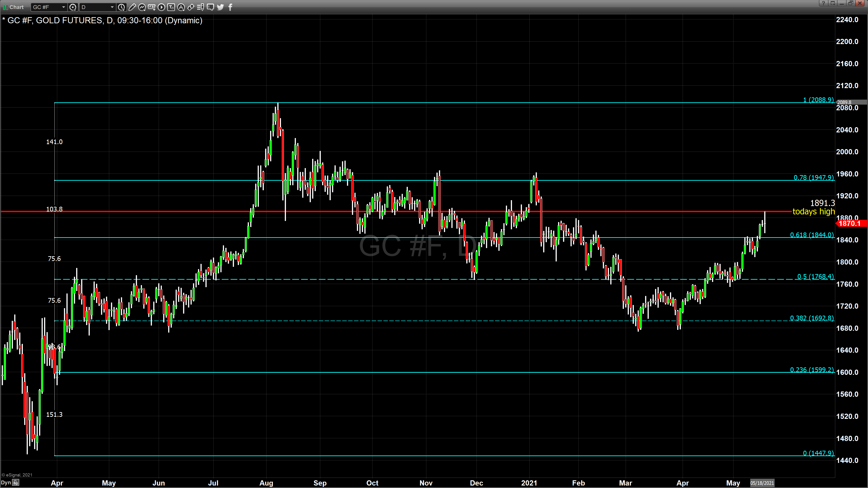Click the text reset T icon
Screen dimensions: 868x488
[171, 7]
